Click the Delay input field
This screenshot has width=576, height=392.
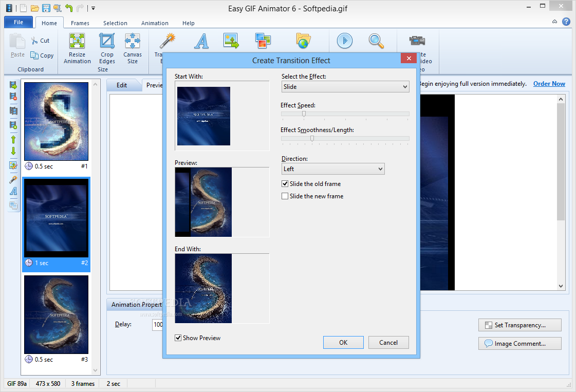pos(158,324)
